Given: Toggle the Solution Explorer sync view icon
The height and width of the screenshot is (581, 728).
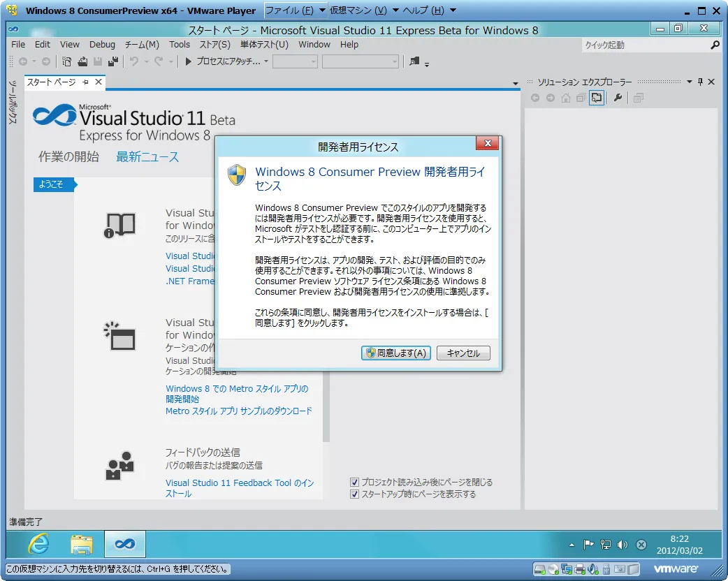Looking at the screenshot, I should coord(596,98).
